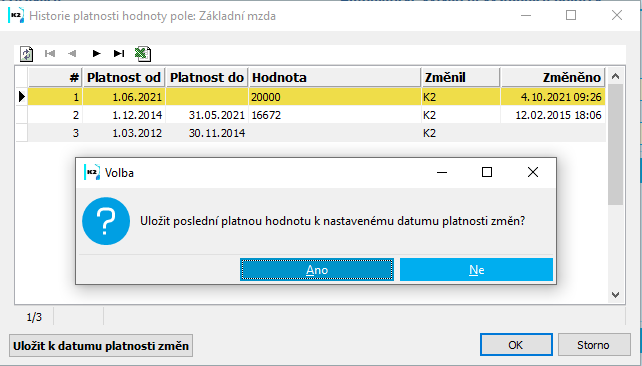
Task: Decline with the Ne button
Action: pos(477,269)
